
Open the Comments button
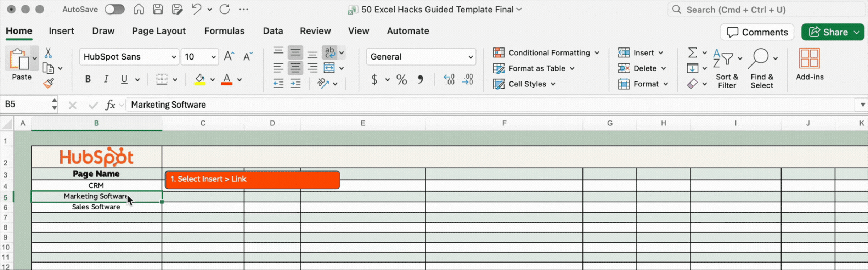tap(757, 32)
